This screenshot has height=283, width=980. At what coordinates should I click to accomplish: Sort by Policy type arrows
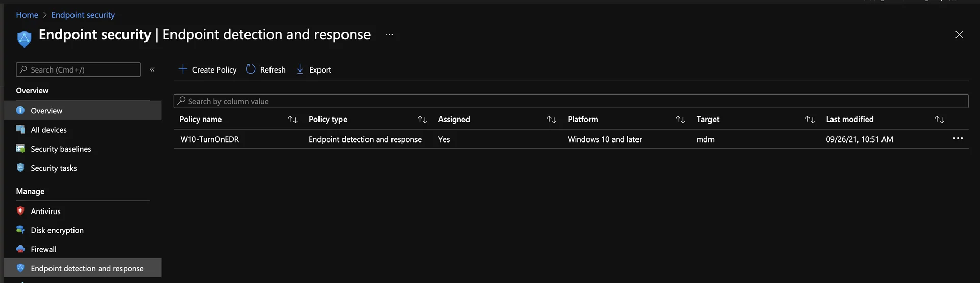[422, 119]
